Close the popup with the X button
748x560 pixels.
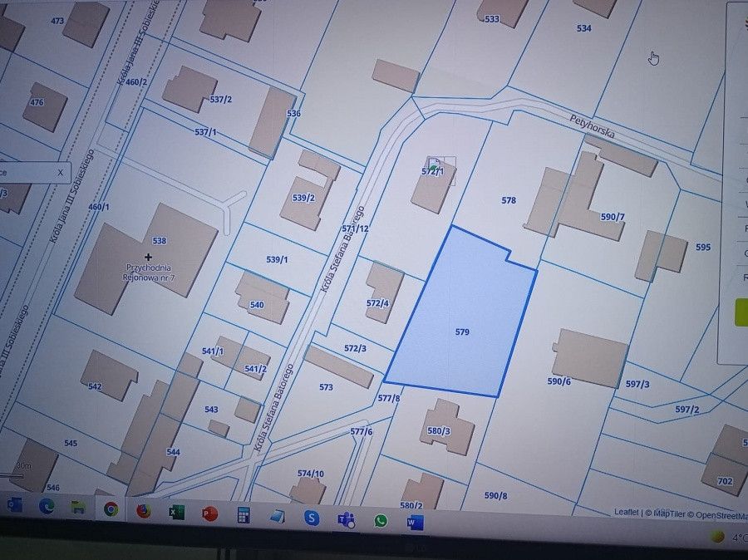click(x=60, y=173)
